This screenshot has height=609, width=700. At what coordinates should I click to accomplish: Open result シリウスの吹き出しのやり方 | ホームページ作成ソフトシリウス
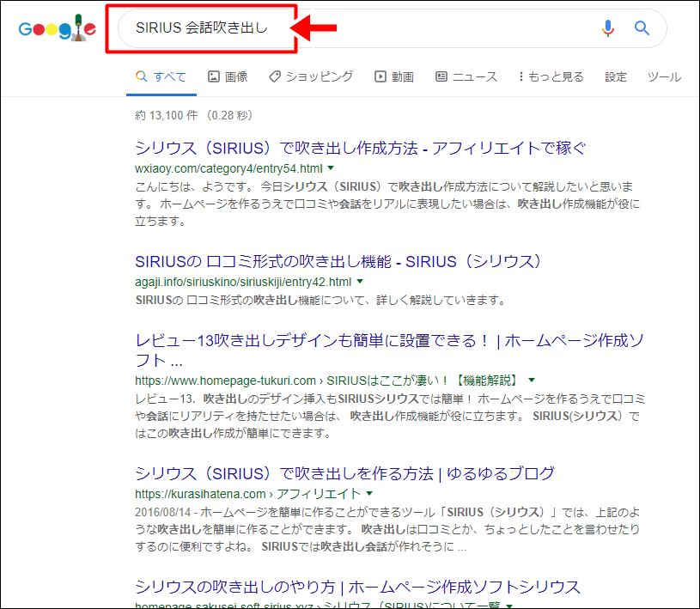coord(357,587)
